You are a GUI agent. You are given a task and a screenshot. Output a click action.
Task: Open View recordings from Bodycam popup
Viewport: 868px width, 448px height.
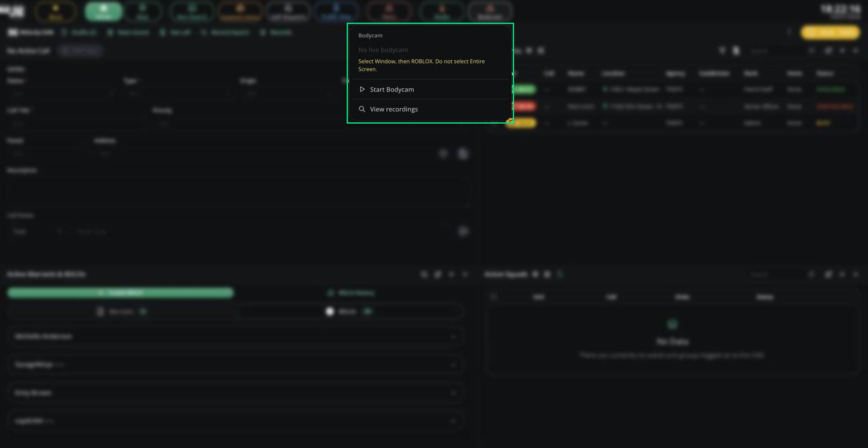coord(430,109)
